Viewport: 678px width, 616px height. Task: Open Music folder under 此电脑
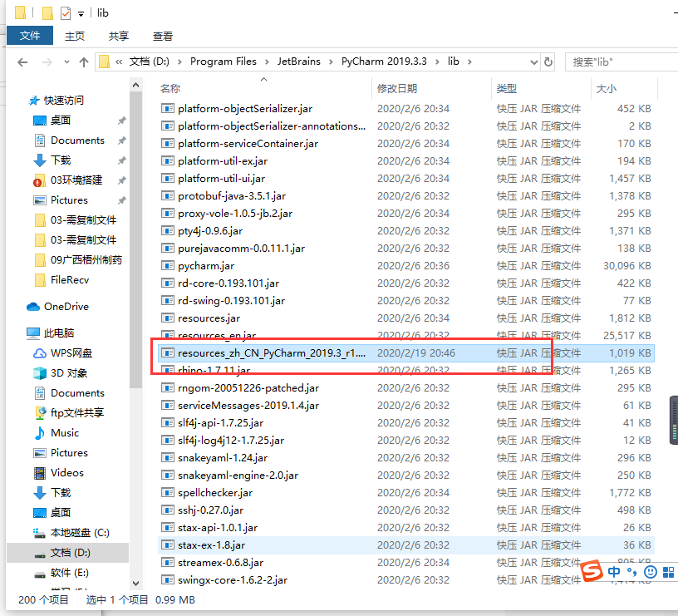[65, 432]
